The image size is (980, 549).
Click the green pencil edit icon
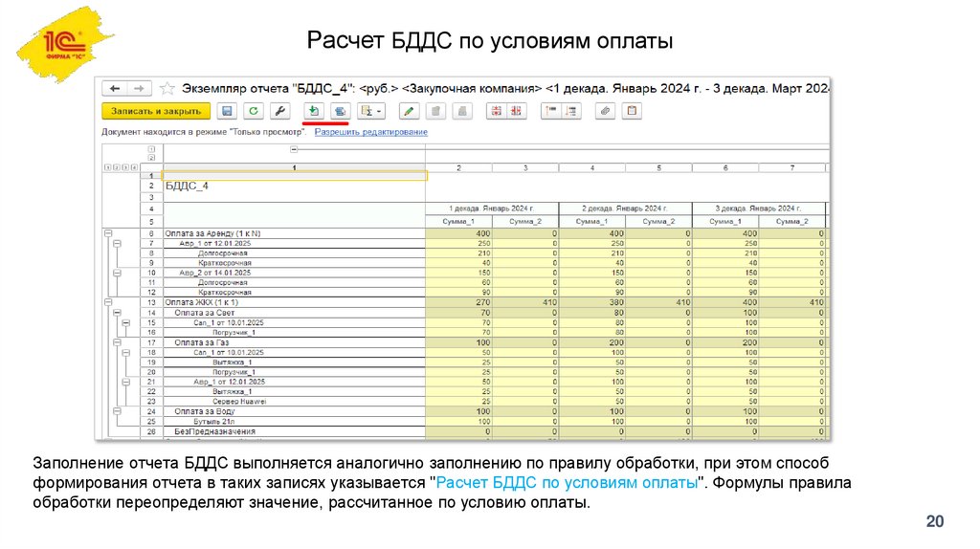(x=408, y=111)
